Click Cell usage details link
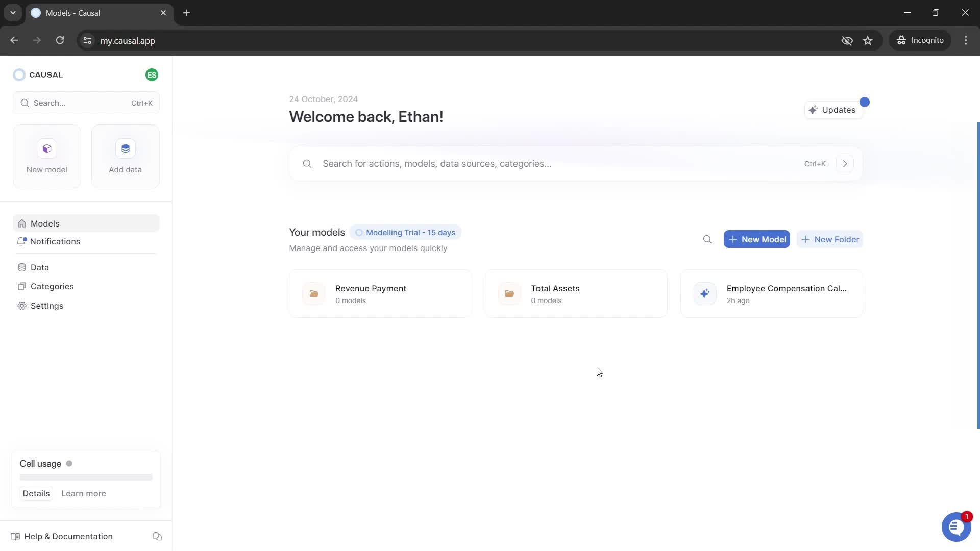980x551 pixels. coord(36,493)
